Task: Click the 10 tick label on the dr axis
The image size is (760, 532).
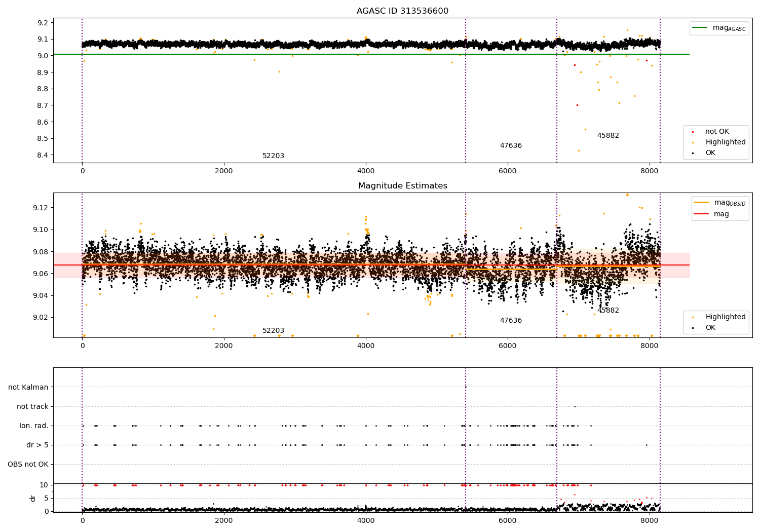Action: click(x=44, y=485)
